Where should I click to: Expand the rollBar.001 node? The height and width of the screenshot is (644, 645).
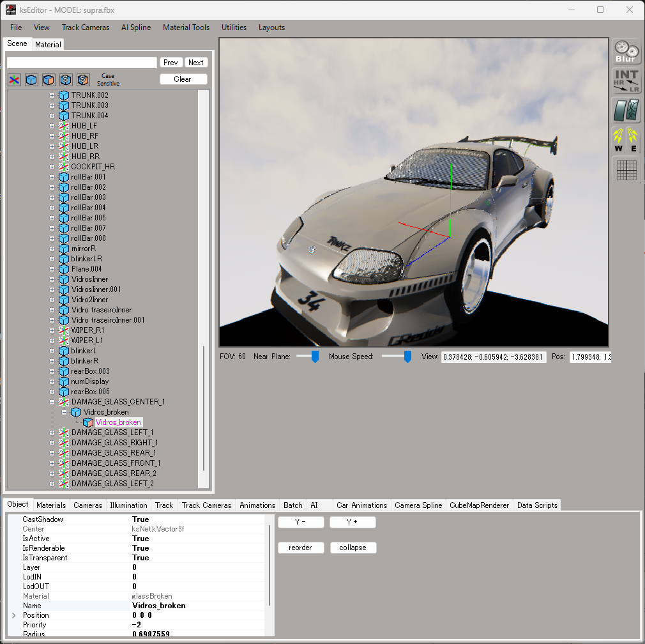tap(52, 177)
